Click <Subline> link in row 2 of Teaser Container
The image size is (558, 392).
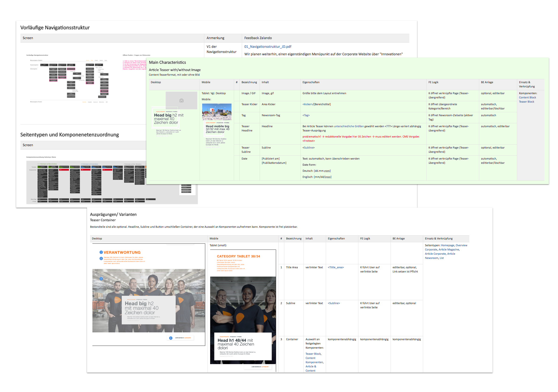334,303
